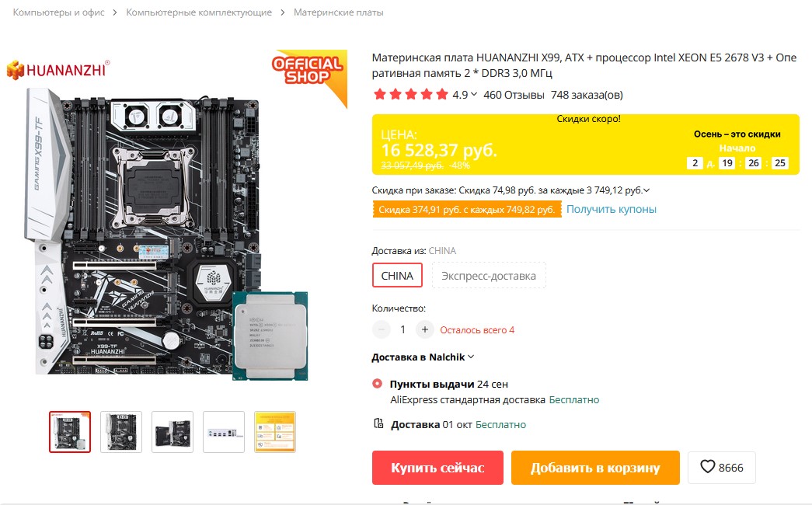Increase quantity with the plus button
The height and width of the screenshot is (505, 812).
424,329
